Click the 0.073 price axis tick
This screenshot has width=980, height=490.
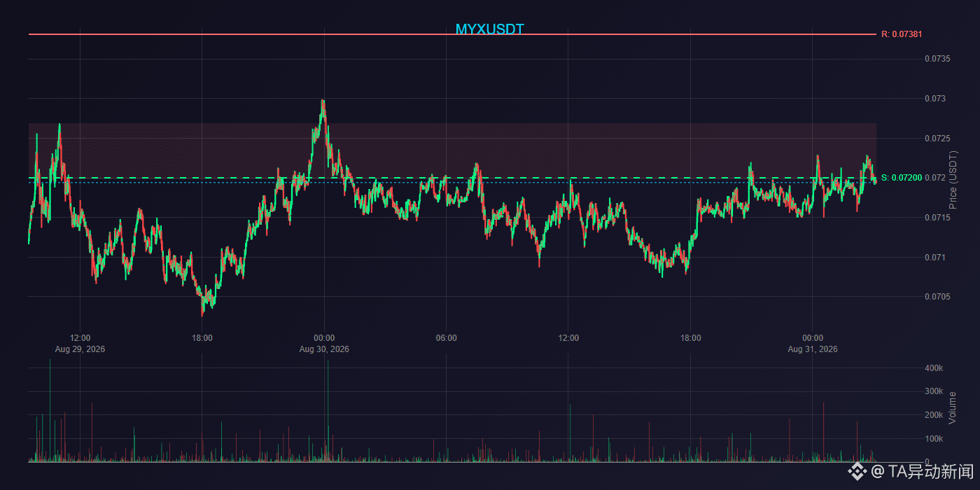(935, 98)
